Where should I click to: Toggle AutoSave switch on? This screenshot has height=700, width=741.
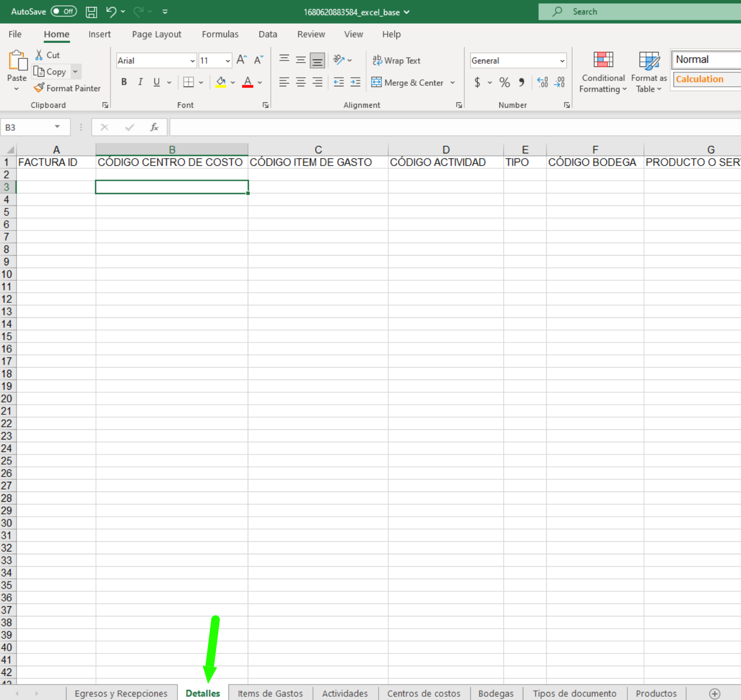pyautogui.click(x=64, y=12)
